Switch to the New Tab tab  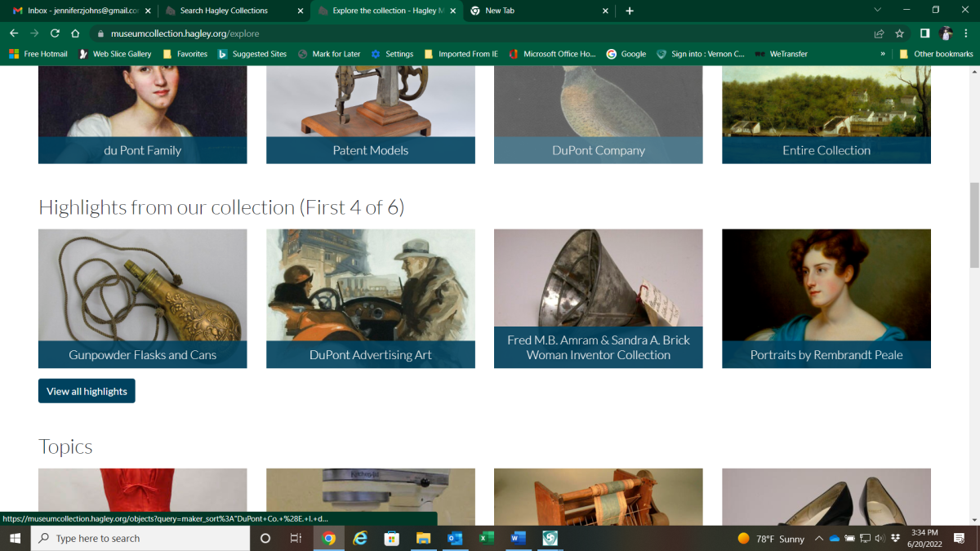[540, 11]
